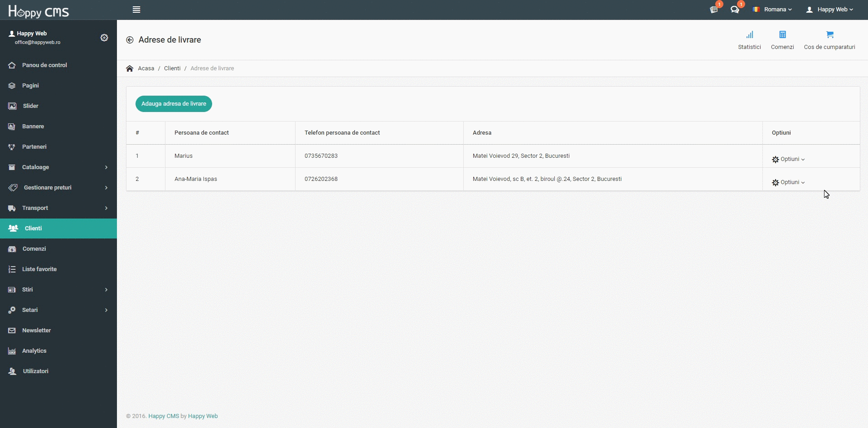Image resolution: width=868 pixels, height=428 pixels.
Task: Click the Gestionare preturi tag icon
Action: [x=13, y=188]
